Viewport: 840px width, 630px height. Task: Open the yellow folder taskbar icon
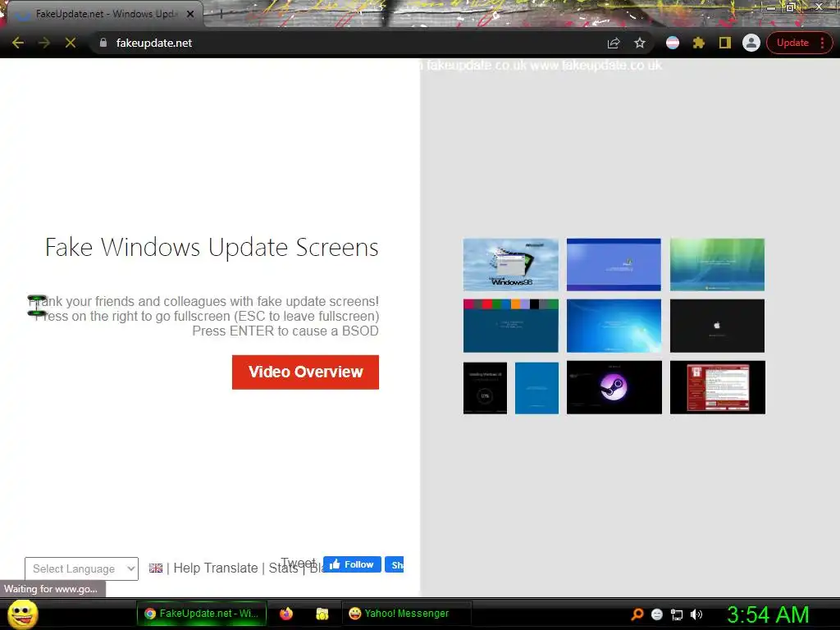322,614
